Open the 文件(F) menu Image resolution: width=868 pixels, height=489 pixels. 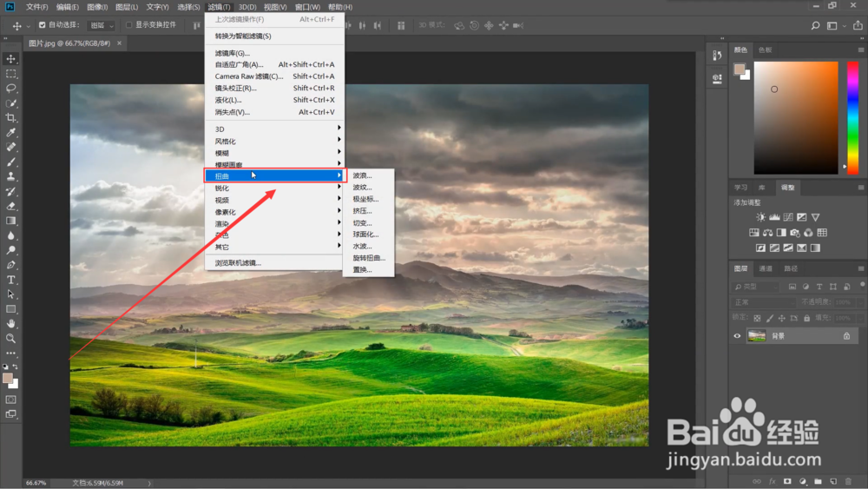tap(37, 7)
